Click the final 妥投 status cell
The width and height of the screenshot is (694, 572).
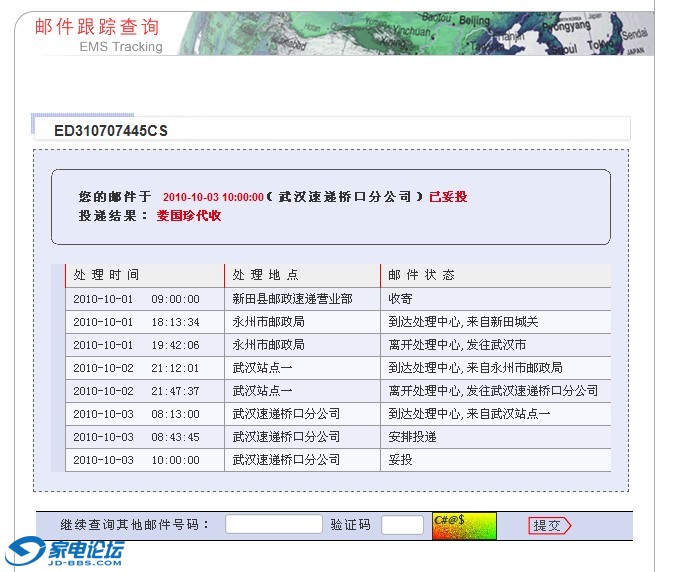click(x=400, y=460)
